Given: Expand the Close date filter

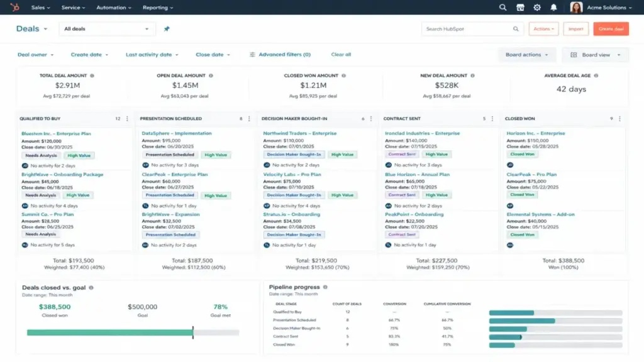Looking at the screenshot, I should [x=213, y=55].
